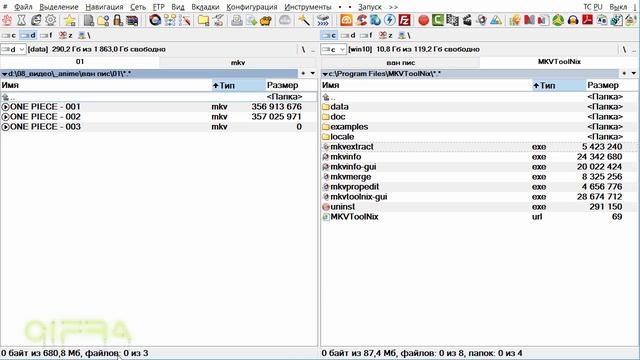
Task: Click the red paw icon in toolbar
Action: [x=7, y=20]
